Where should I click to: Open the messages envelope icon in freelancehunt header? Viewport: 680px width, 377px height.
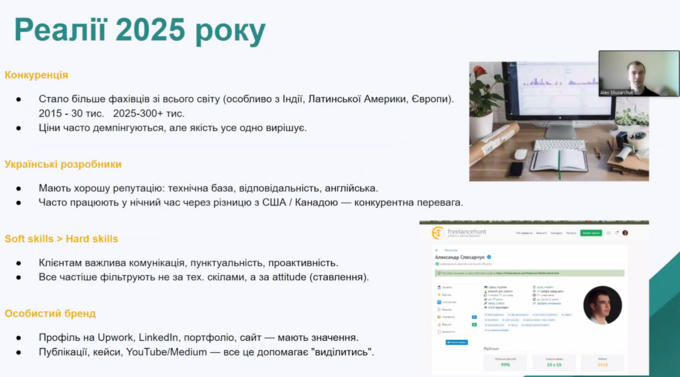[x=608, y=233]
